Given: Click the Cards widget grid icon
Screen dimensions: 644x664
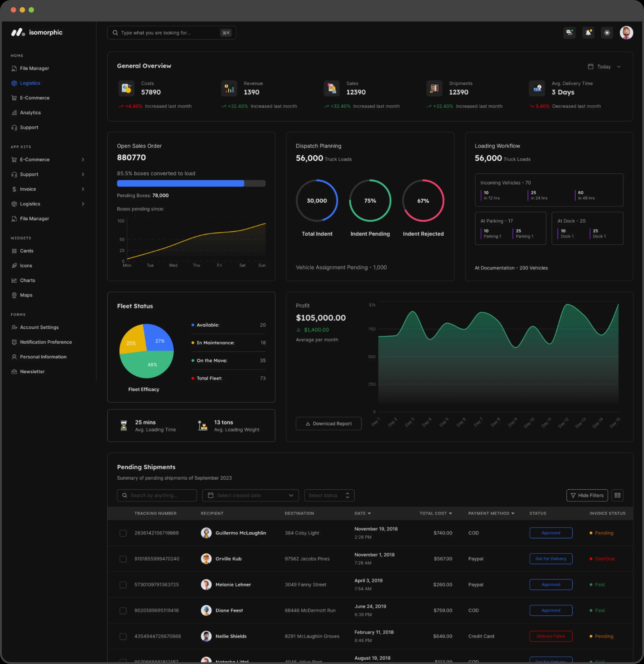Looking at the screenshot, I should [x=14, y=251].
